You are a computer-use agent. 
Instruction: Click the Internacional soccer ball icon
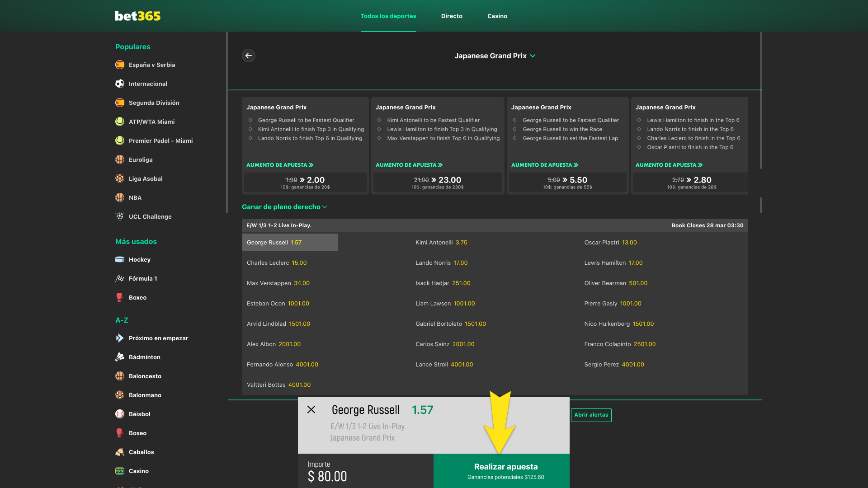pos(120,84)
